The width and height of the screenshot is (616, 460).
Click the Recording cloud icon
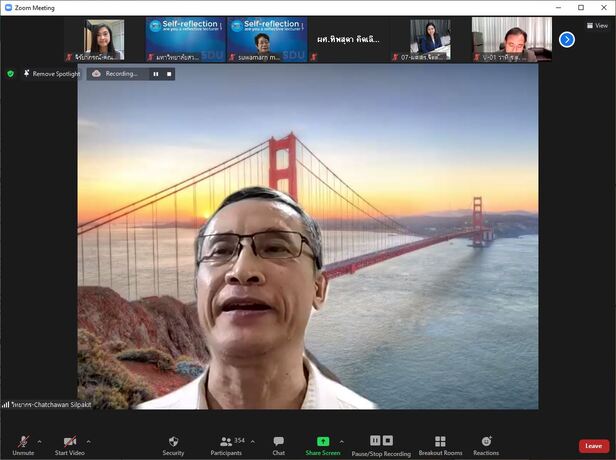point(96,73)
